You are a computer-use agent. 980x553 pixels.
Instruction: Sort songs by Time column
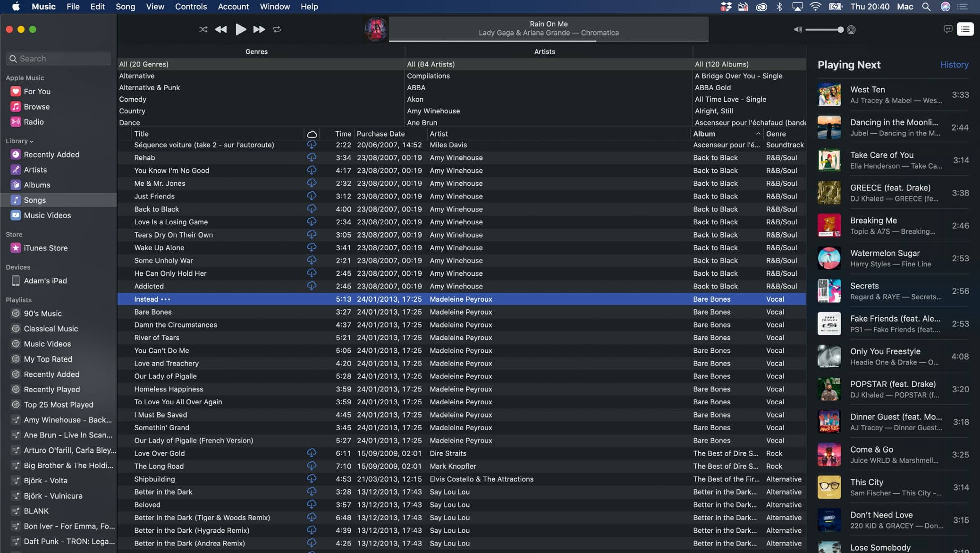point(337,134)
